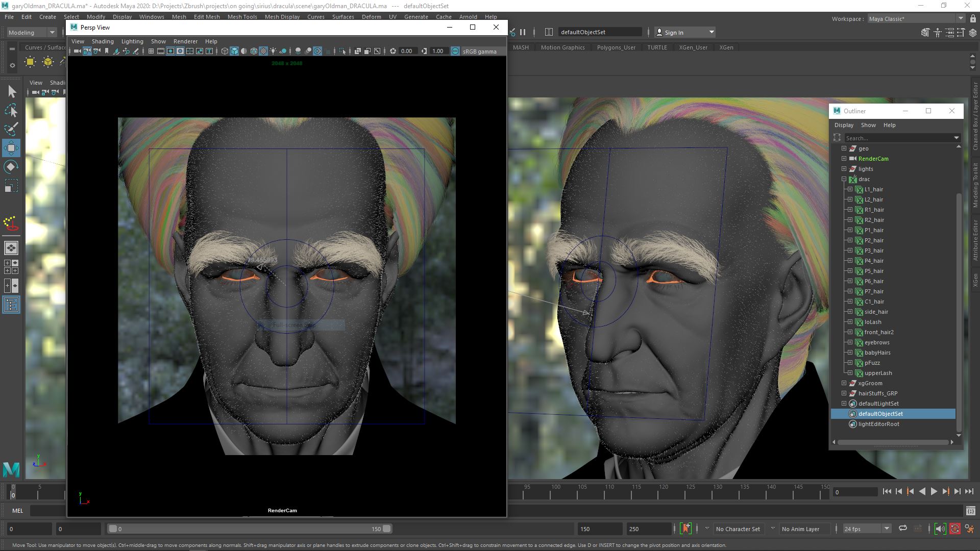This screenshot has height=551, width=980.
Task: Pick the Scale tool
Action: pyautogui.click(x=11, y=186)
